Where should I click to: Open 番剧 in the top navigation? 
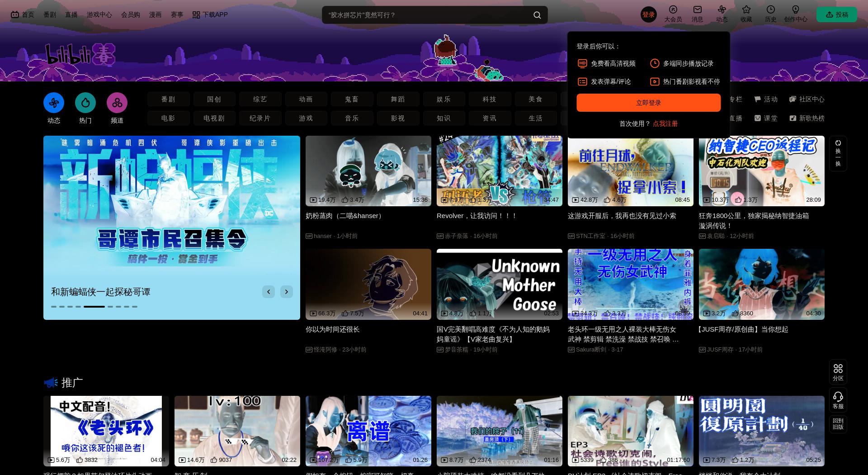click(x=50, y=14)
